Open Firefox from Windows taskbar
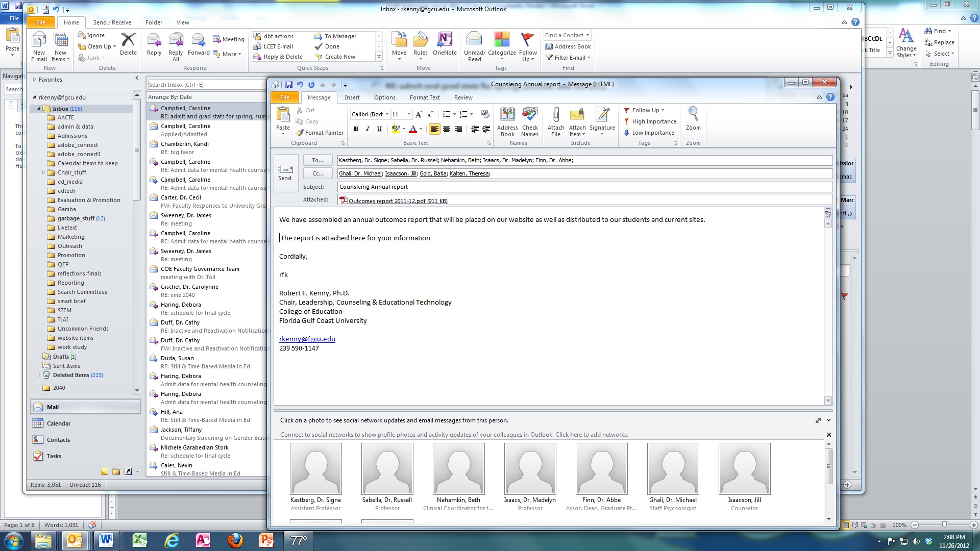The image size is (980, 551). coord(235,540)
